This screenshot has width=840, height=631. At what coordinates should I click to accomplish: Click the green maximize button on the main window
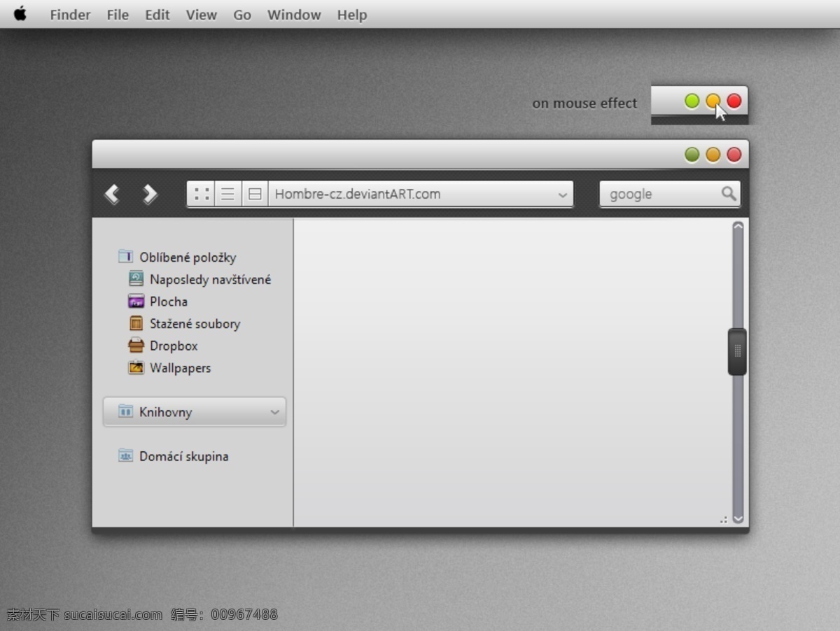point(692,155)
